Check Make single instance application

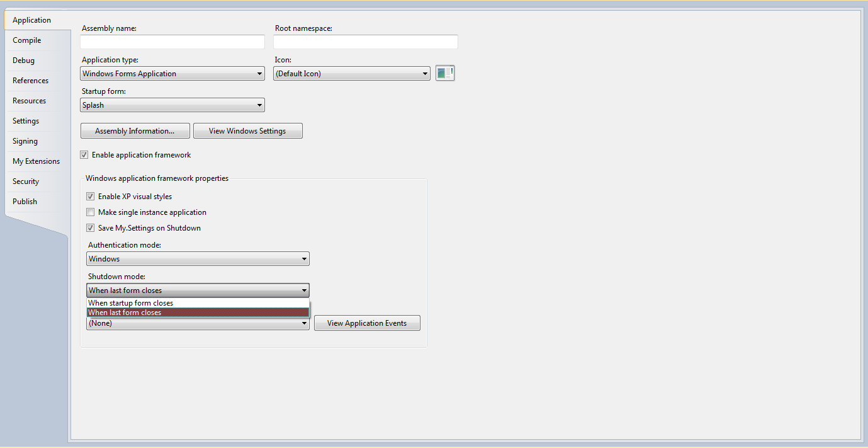pyautogui.click(x=91, y=212)
